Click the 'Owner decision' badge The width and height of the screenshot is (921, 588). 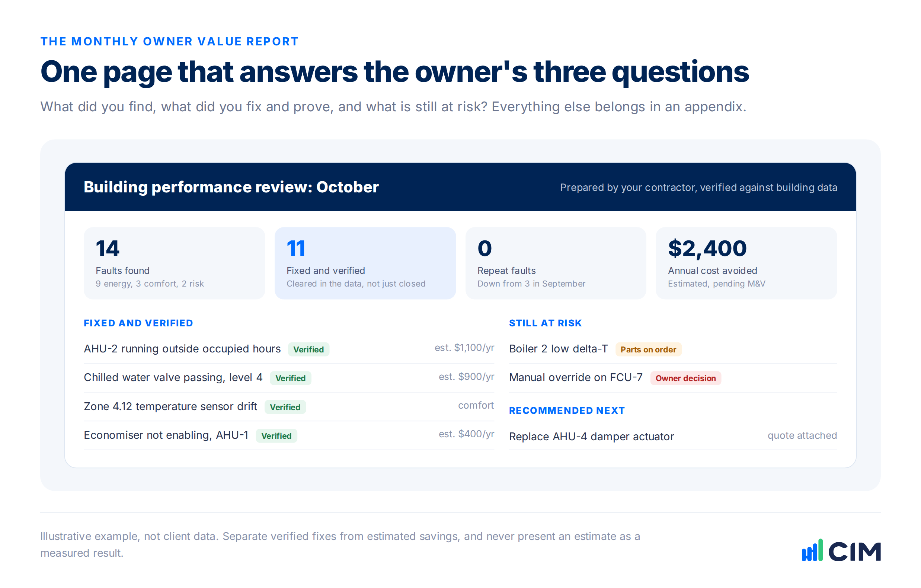(x=686, y=378)
